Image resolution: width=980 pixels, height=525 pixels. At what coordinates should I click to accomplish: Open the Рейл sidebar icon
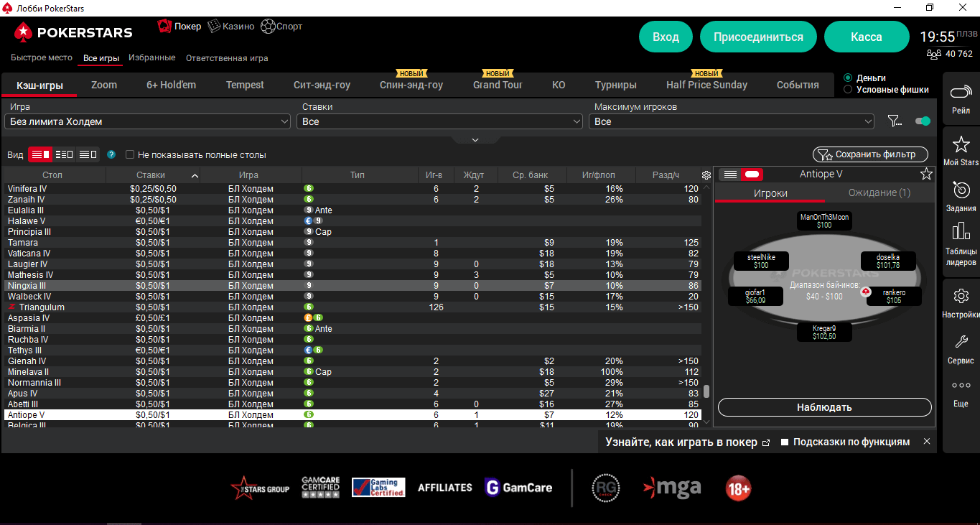point(961,93)
